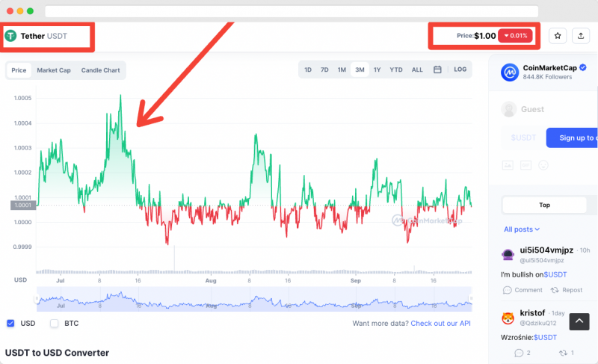Click the red 0.01% price change badge

tap(515, 36)
